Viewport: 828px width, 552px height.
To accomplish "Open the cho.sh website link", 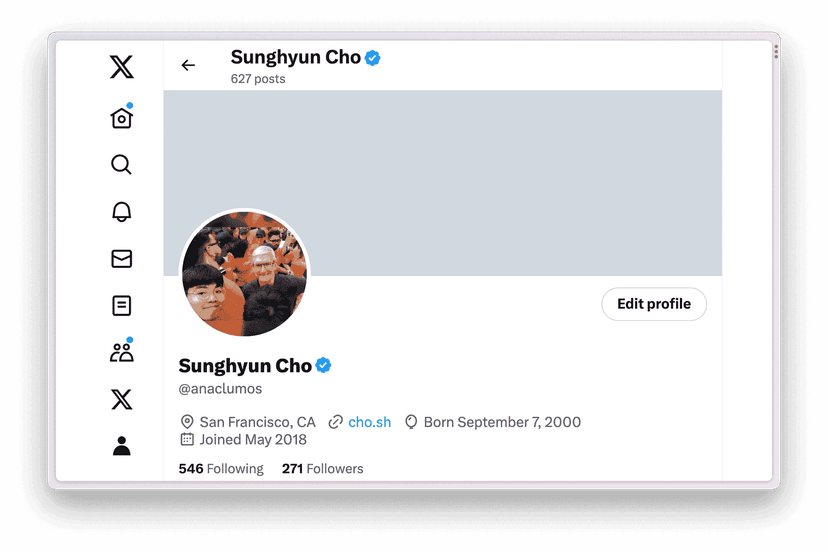I will pos(370,422).
